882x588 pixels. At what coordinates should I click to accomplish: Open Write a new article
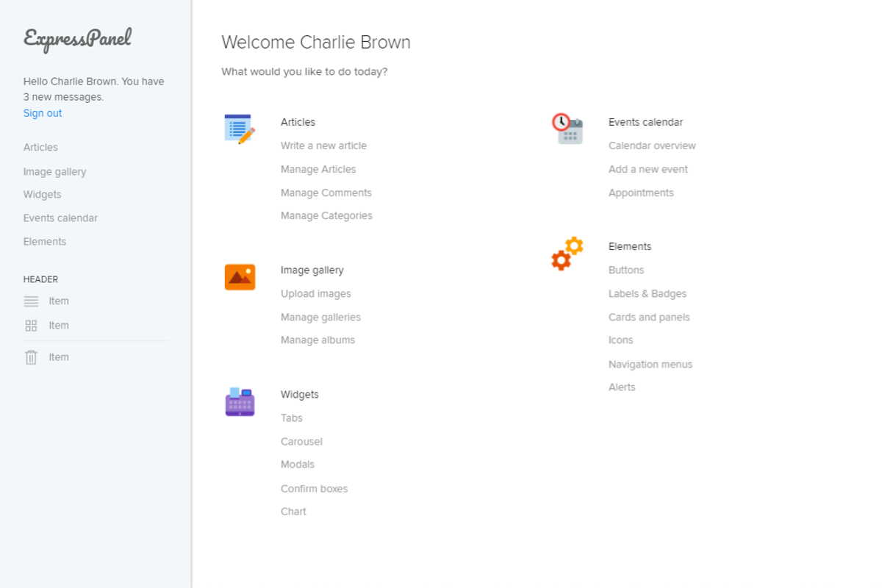pyautogui.click(x=323, y=146)
